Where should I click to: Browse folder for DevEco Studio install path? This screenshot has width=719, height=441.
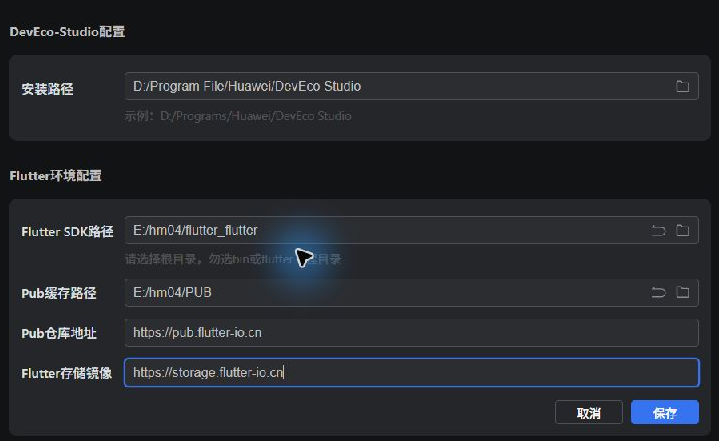tap(682, 86)
